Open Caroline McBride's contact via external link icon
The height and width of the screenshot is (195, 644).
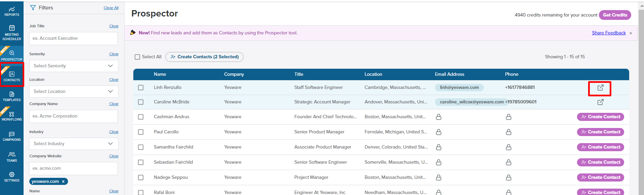point(600,102)
